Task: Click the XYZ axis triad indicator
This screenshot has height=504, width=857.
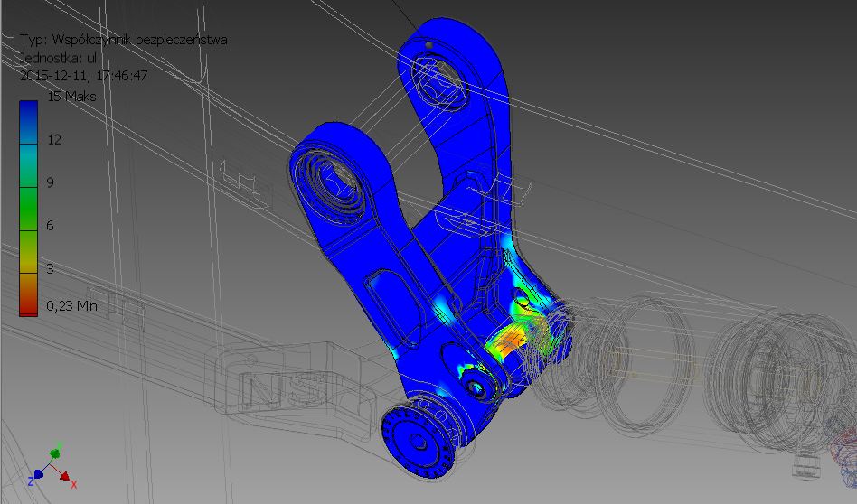Action: [x=52, y=466]
